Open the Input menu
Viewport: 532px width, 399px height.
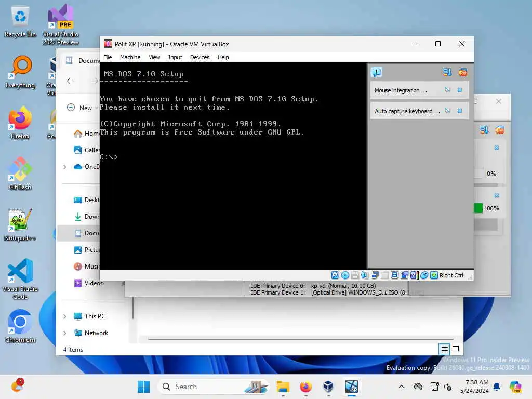click(175, 57)
